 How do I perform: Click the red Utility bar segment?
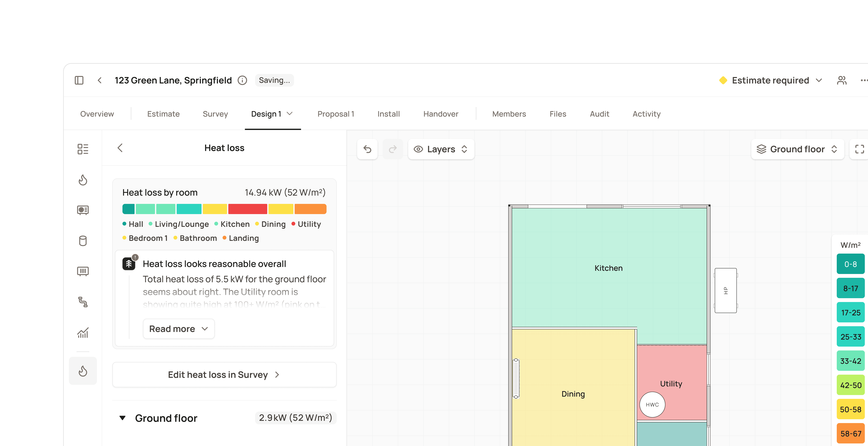[247, 209]
